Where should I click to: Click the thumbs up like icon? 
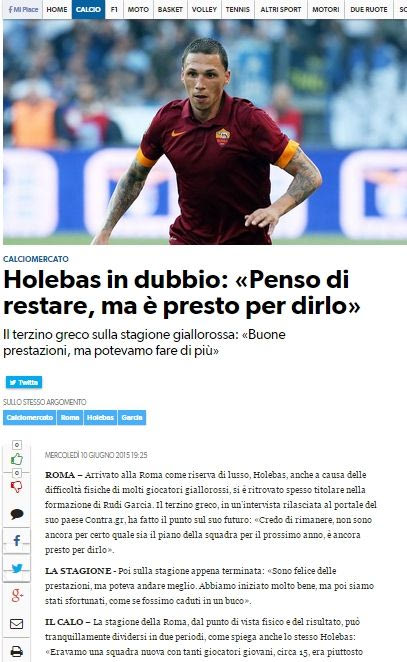[16, 459]
